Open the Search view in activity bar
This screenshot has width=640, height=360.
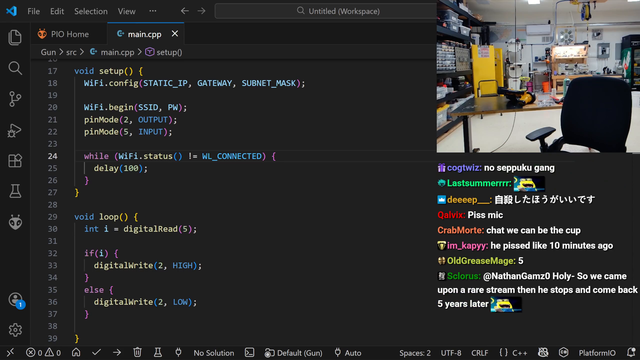click(15, 68)
